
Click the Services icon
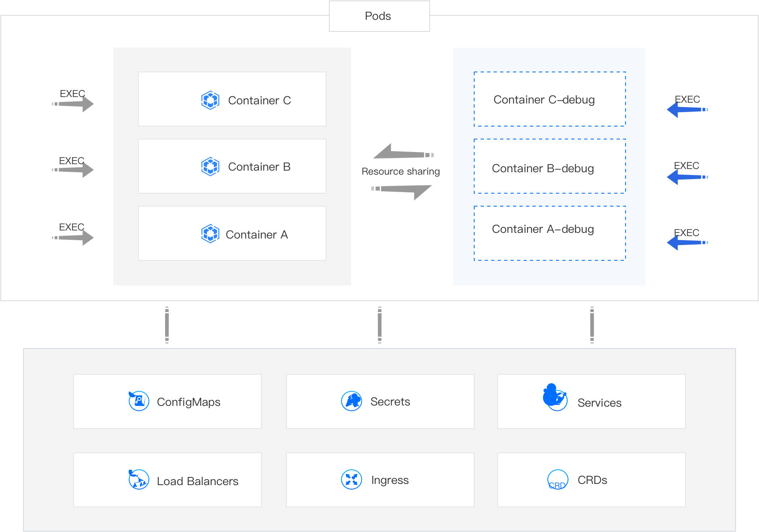tap(555, 398)
